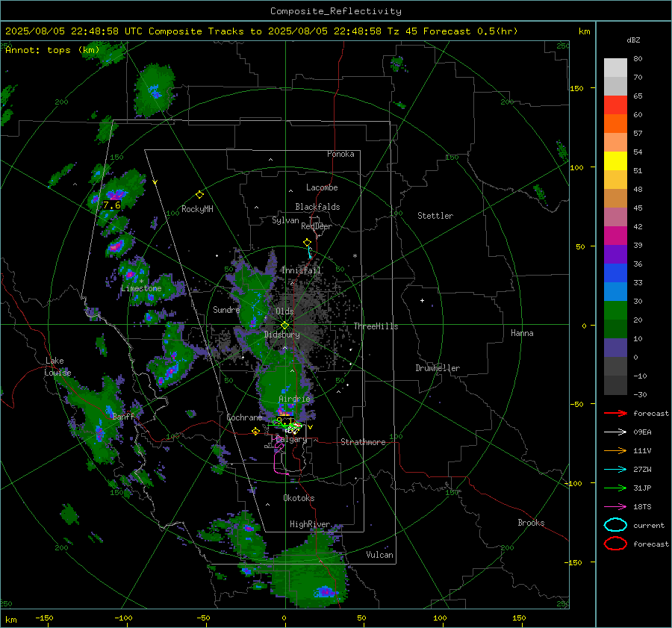The height and width of the screenshot is (628, 672).
Task: Click the 'Forecast 0.5(hr)' header text
Action: pyautogui.click(x=470, y=31)
